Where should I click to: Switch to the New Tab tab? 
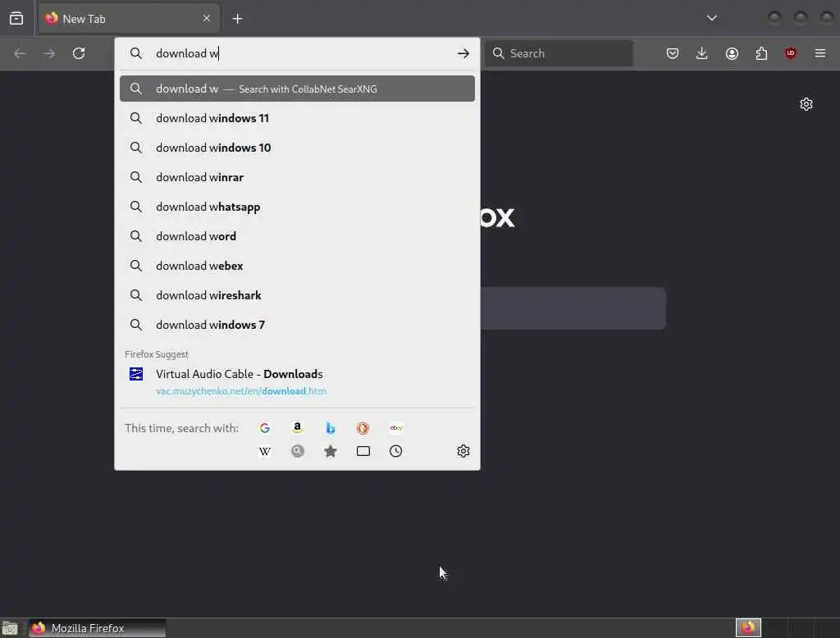129,19
